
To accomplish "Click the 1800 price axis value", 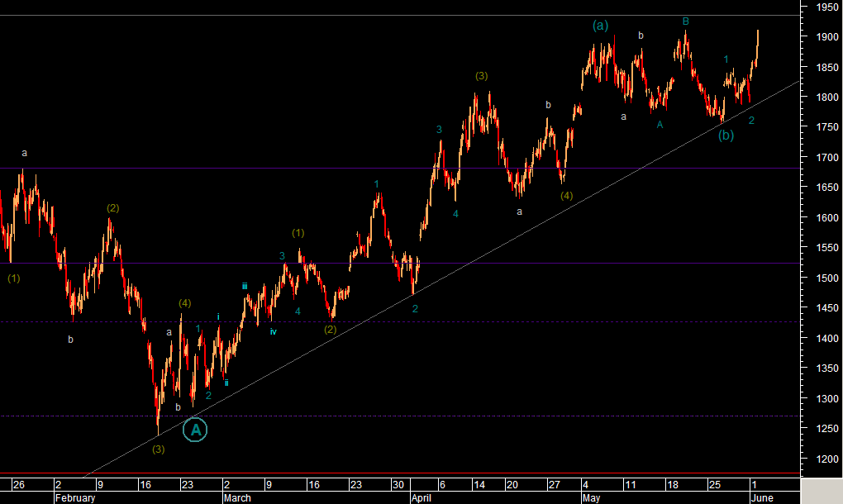I will [827, 97].
